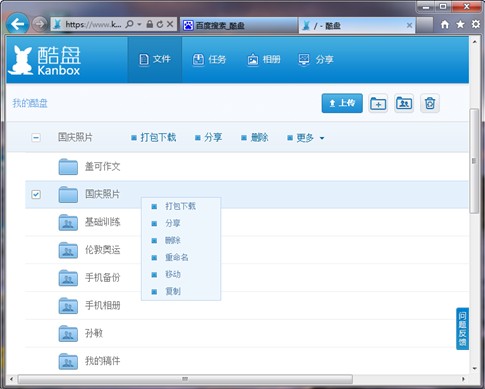Open the 分享 tab in top navigation

(316, 59)
